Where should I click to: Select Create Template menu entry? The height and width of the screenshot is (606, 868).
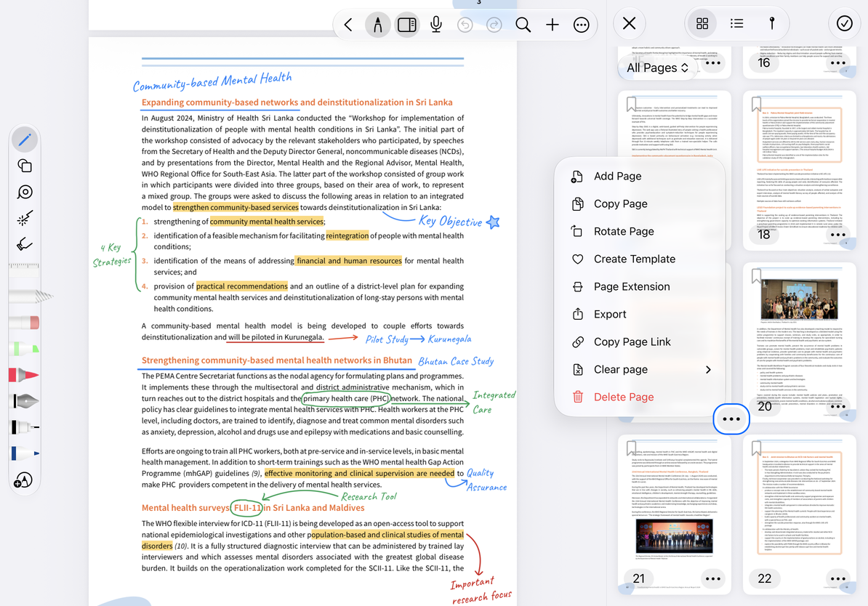tap(640, 259)
